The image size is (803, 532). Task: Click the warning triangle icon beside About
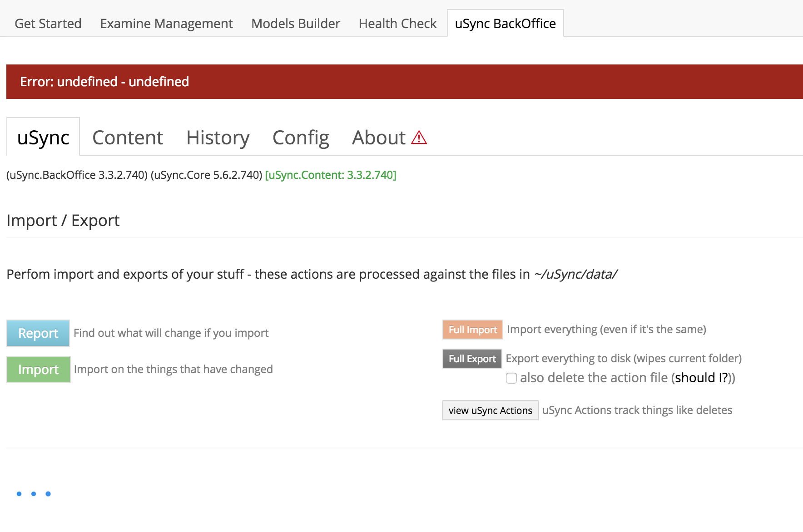point(419,138)
